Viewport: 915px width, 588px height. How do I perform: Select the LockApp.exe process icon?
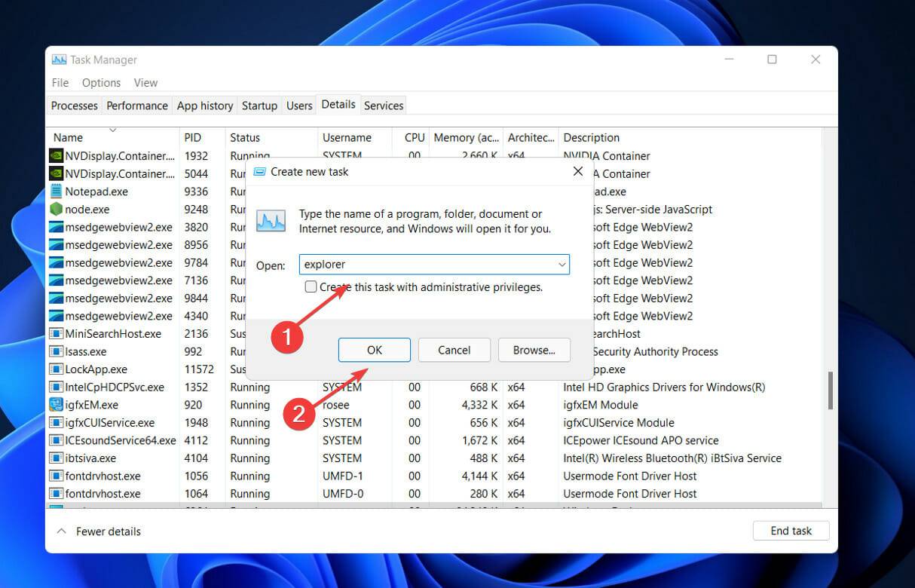pos(56,369)
